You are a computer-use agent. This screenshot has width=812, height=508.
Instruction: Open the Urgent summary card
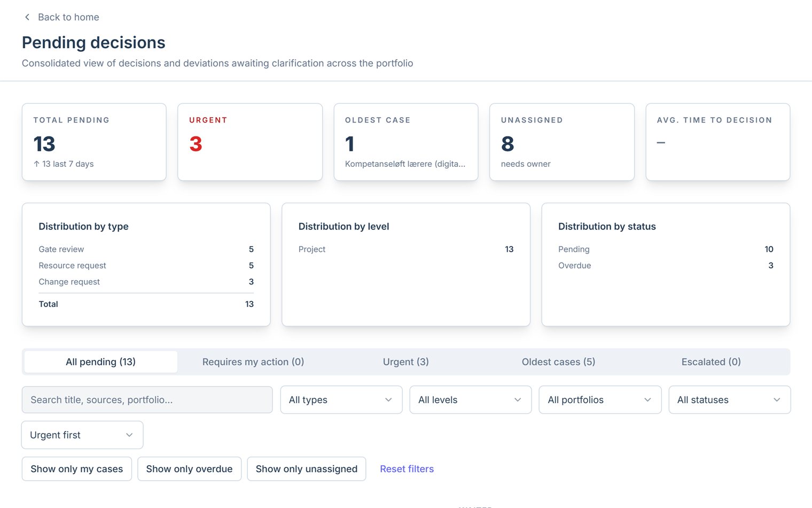[x=250, y=142]
